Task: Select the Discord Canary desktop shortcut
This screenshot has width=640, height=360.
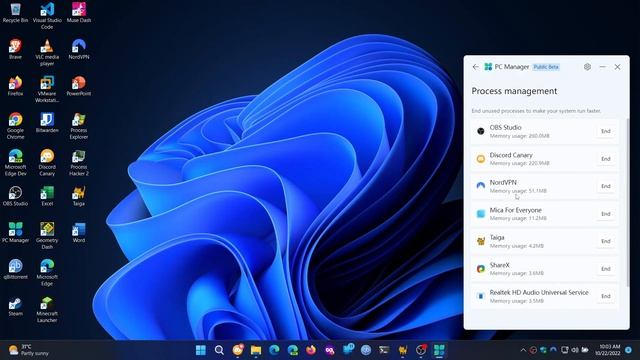Action: (x=47, y=162)
